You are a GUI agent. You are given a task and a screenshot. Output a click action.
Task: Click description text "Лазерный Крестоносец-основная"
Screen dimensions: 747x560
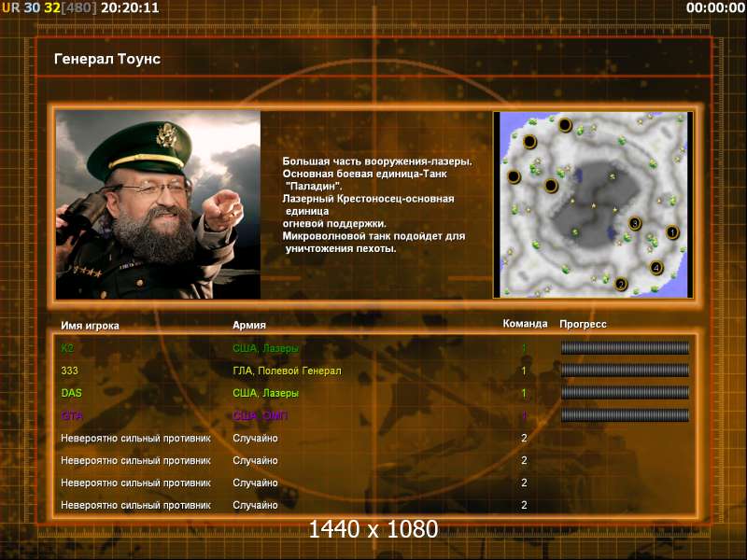[x=368, y=199]
